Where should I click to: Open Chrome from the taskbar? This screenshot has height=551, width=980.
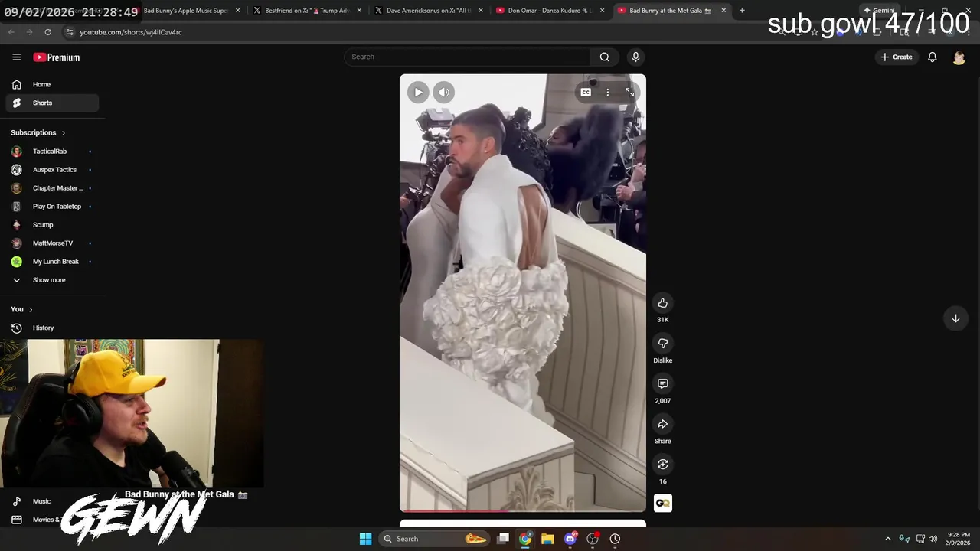click(525, 539)
